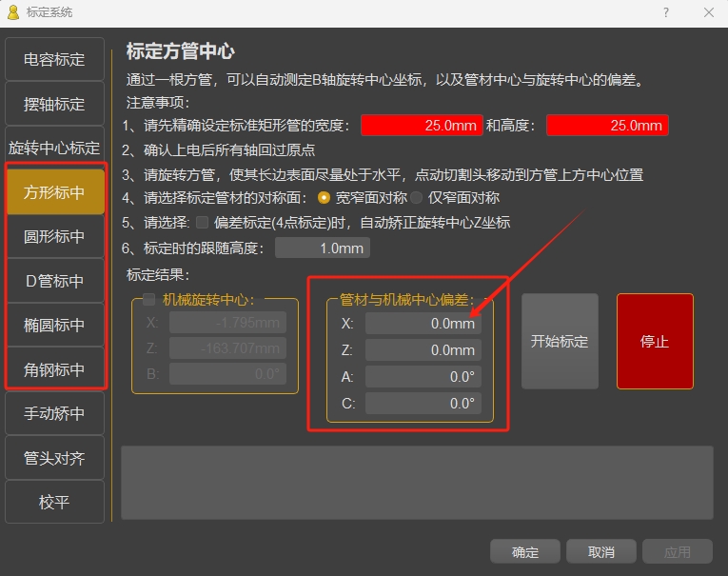Click the 跟随高度 1.0mm field
Screen dimensions: 728x576
pos(323,248)
